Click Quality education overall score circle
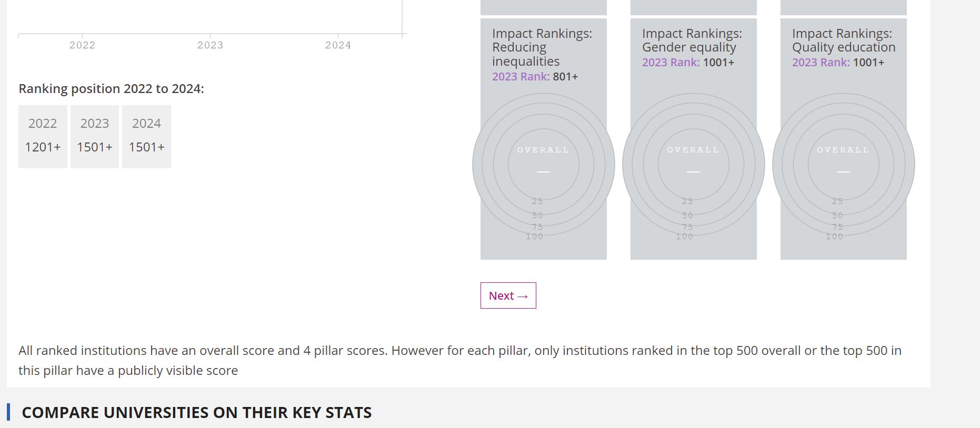Viewport: 980px width, 428px height. 843,164
